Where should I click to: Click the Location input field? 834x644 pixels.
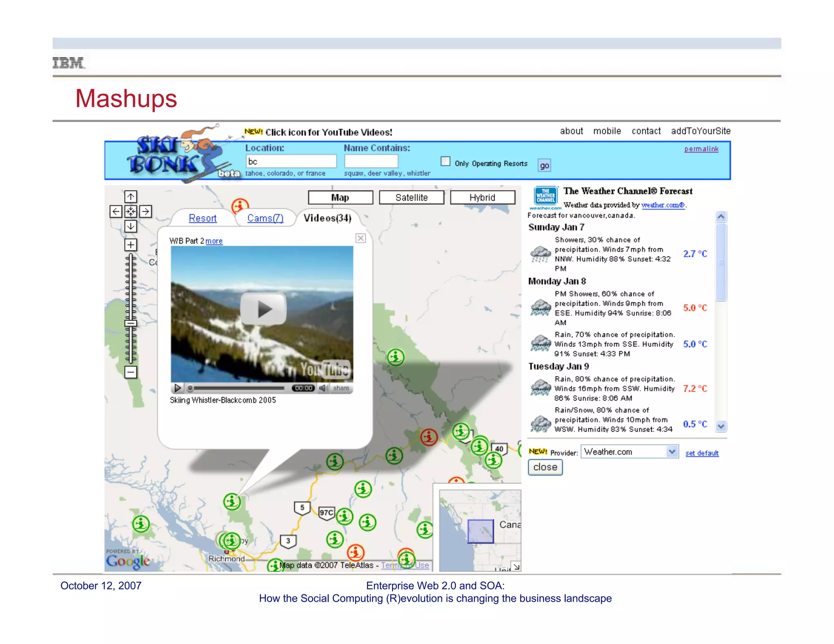(x=291, y=161)
